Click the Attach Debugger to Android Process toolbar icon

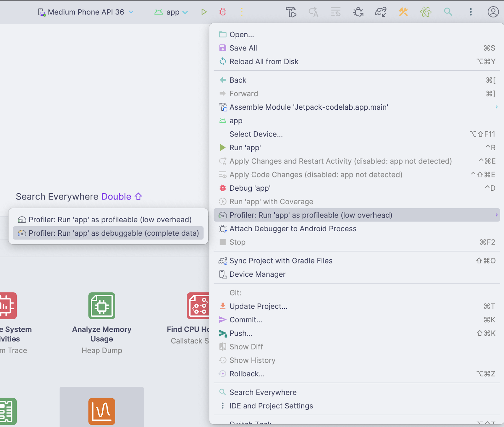pos(358,12)
